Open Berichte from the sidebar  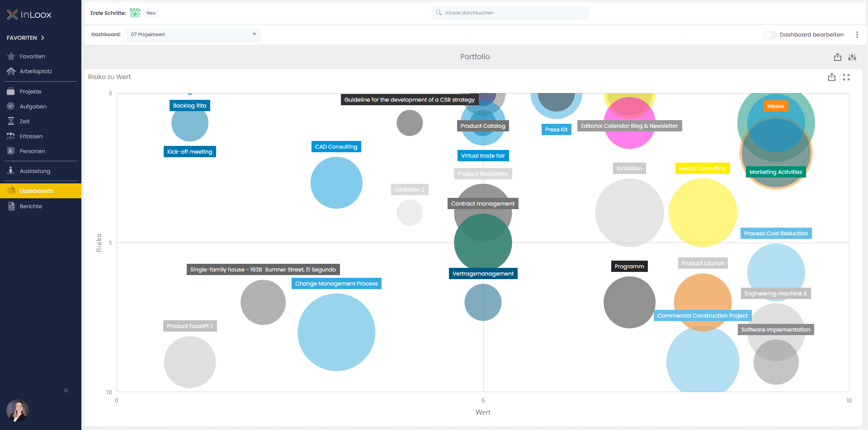31,206
